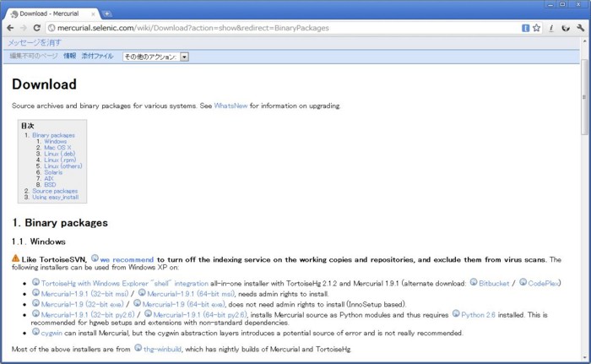Open the cygwin link
The image size is (591, 364).
[52, 333]
